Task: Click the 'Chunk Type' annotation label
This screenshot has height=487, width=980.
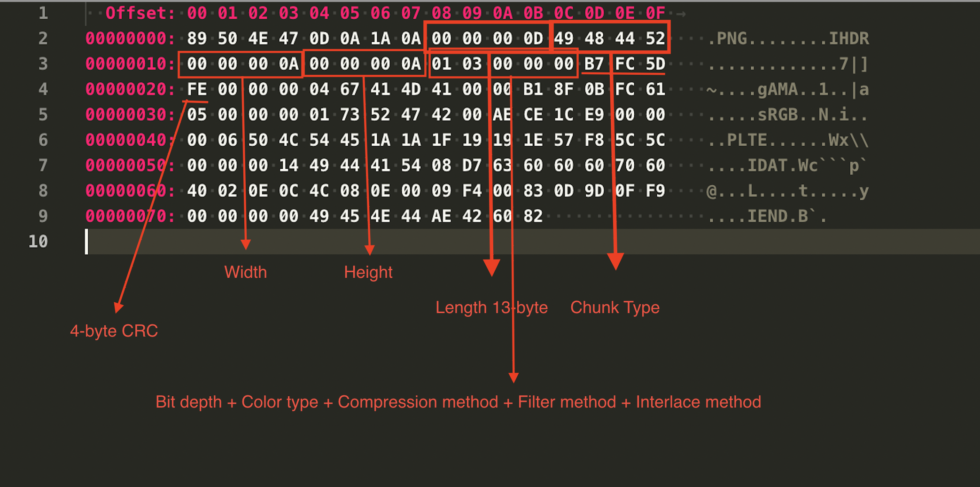Action: [x=614, y=307]
